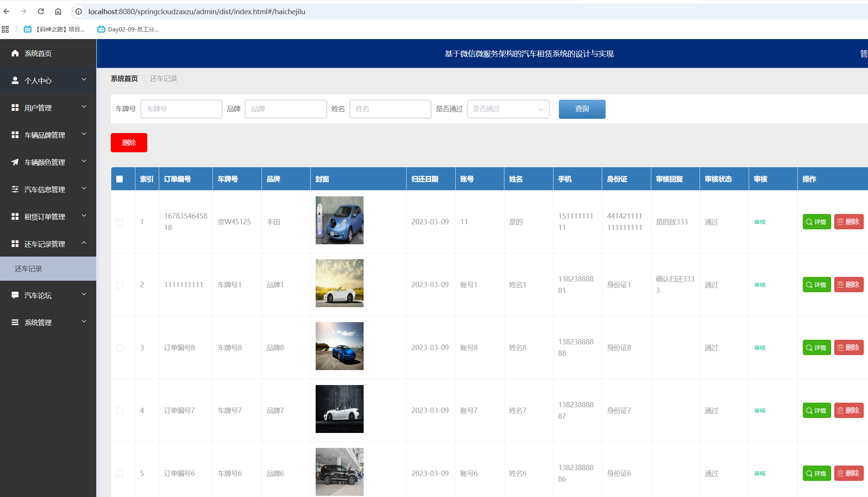Open the browser apps grid icon
The image size is (868, 497).
[5, 29]
